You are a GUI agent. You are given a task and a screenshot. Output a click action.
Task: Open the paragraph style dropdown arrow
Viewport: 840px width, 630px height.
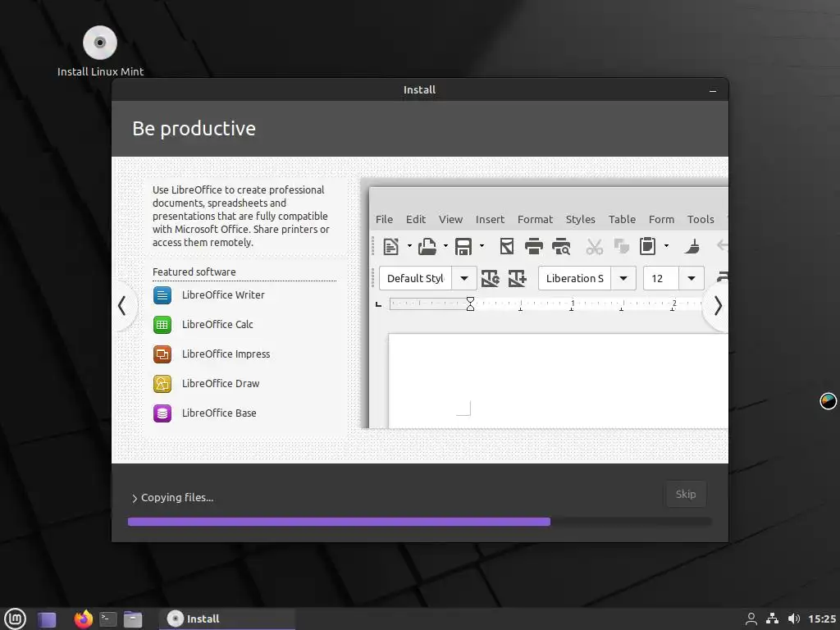pyautogui.click(x=464, y=279)
